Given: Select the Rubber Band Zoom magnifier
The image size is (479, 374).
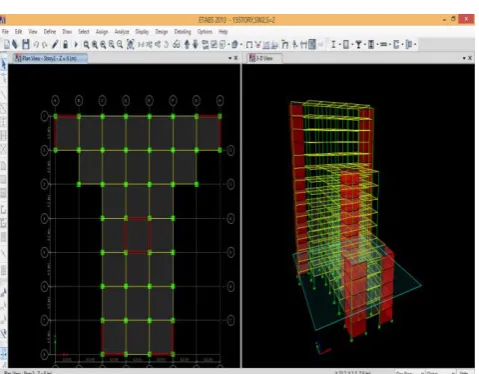Looking at the screenshot, I should coord(86,45).
